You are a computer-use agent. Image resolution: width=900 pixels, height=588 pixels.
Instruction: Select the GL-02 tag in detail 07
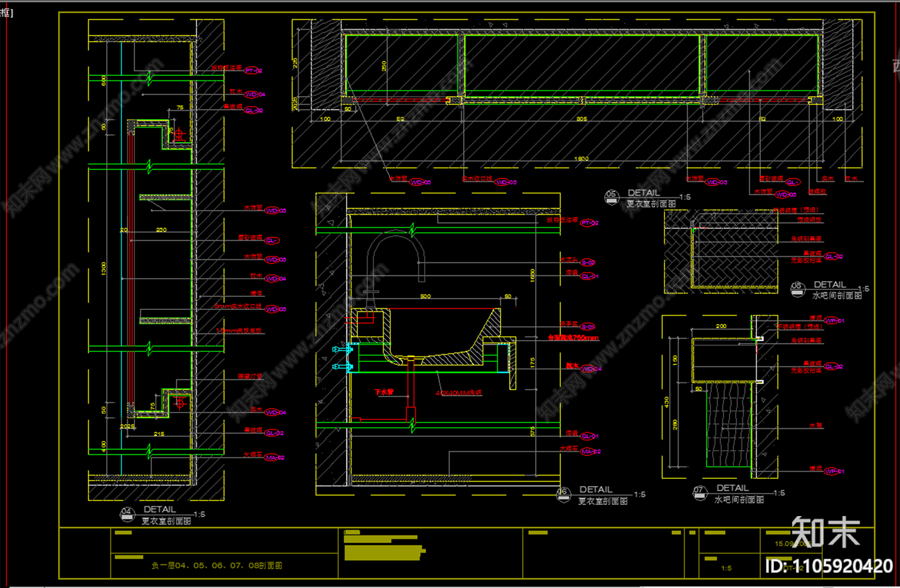833,367
